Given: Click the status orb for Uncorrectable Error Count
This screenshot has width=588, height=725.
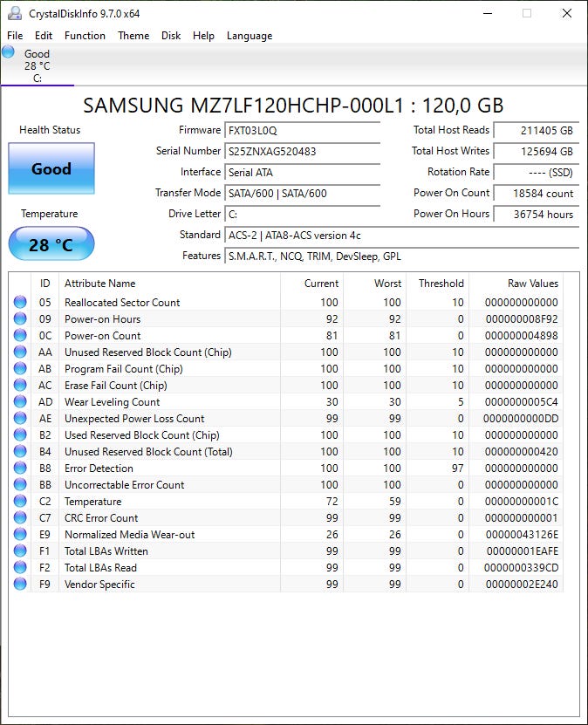Looking at the screenshot, I should point(20,485).
